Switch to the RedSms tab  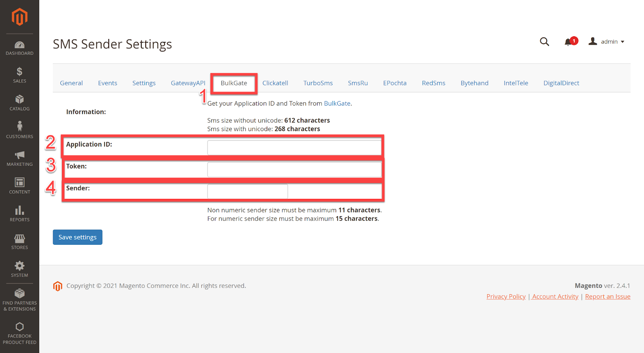click(433, 83)
